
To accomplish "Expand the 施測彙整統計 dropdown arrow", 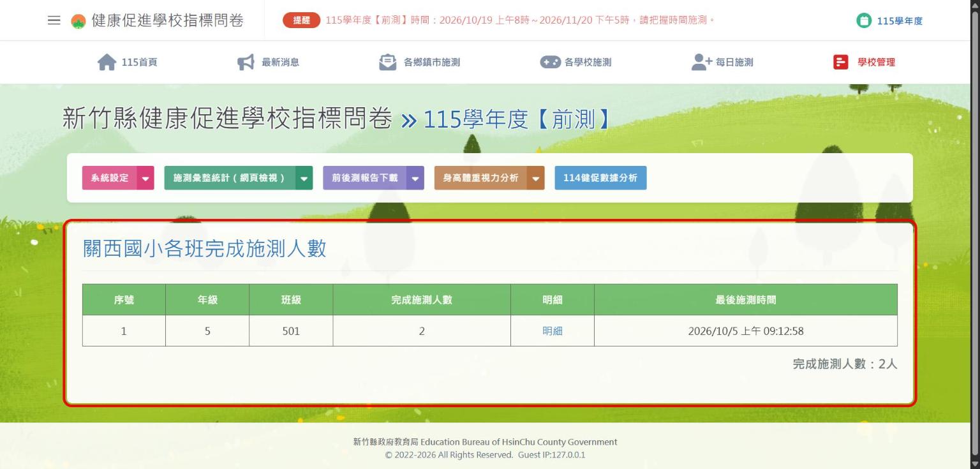I will click(x=304, y=178).
